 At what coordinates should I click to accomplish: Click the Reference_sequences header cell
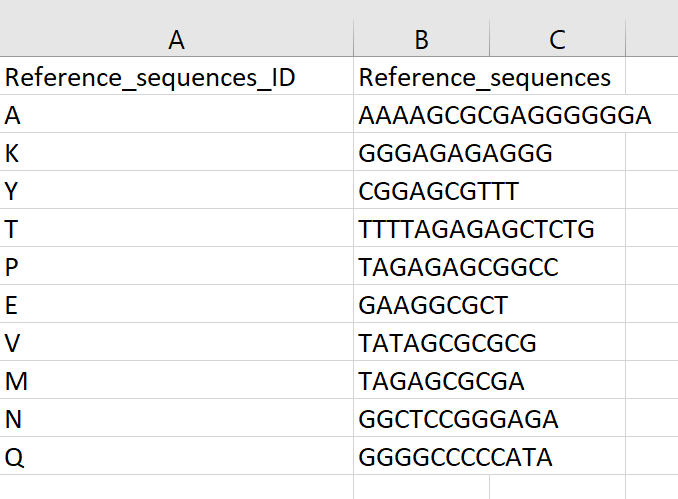pos(421,77)
